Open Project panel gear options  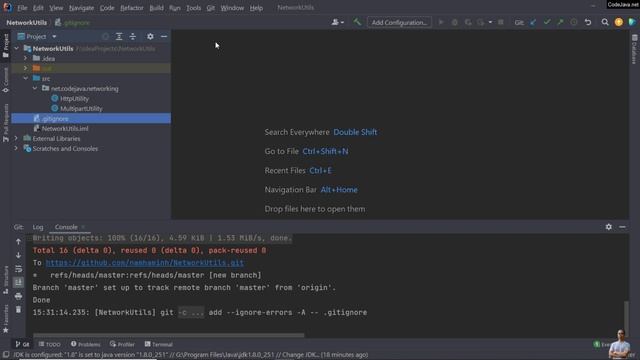coord(150,37)
